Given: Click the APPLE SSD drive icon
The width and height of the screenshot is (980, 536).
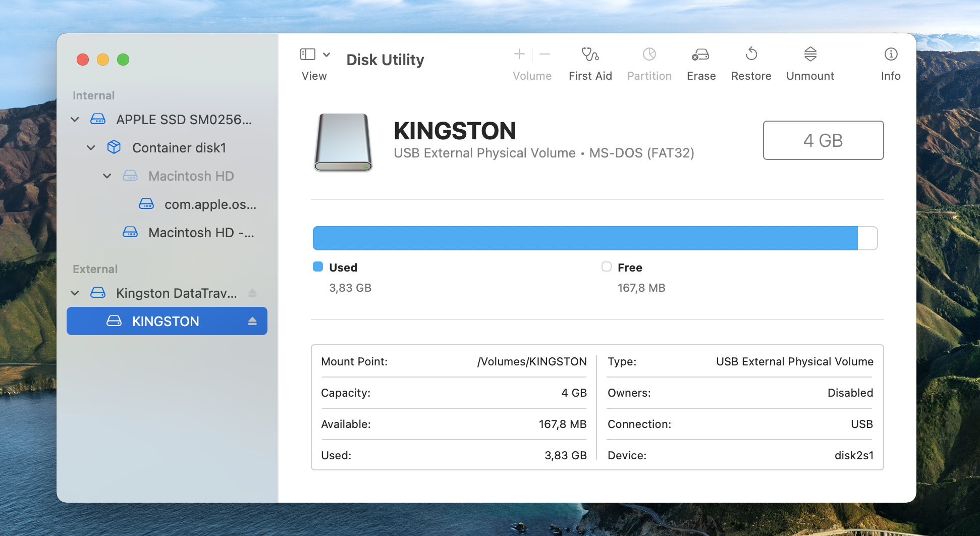Looking at the screenshot, I should point(98,119).
